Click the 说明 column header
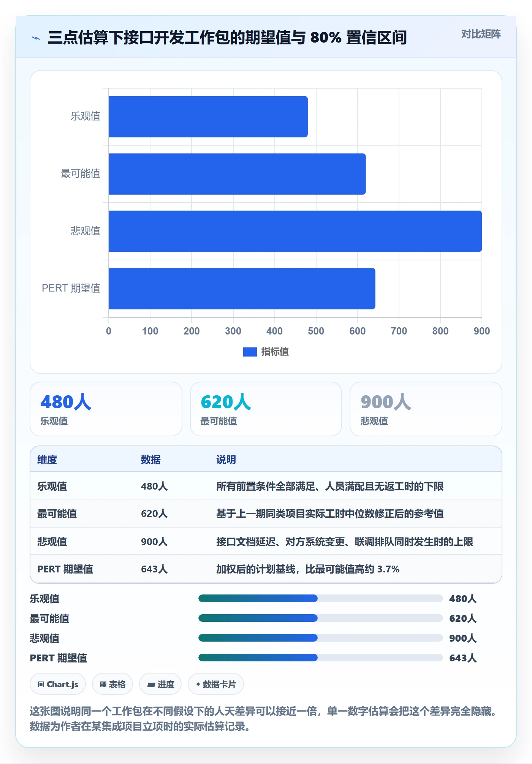Screen dimensions: 532x764 [x=226, y=460]
